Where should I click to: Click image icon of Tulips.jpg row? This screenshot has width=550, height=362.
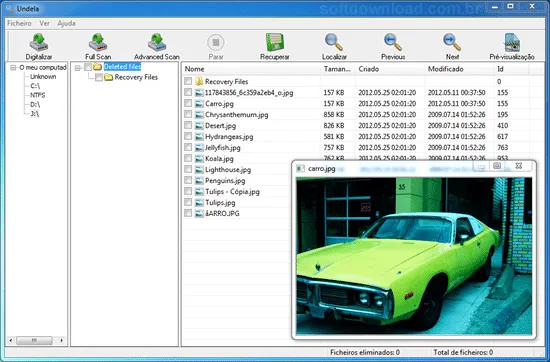click(x=199, y=202)
